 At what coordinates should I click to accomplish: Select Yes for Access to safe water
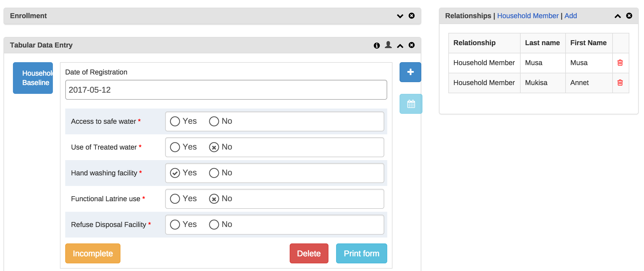(x=175, y=121)
